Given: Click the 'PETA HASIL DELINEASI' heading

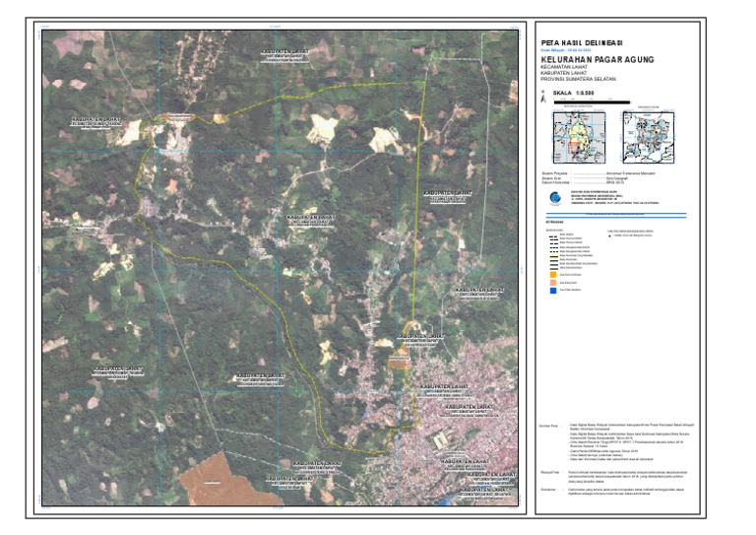Looking at the screenshot, I should (582, 43).
